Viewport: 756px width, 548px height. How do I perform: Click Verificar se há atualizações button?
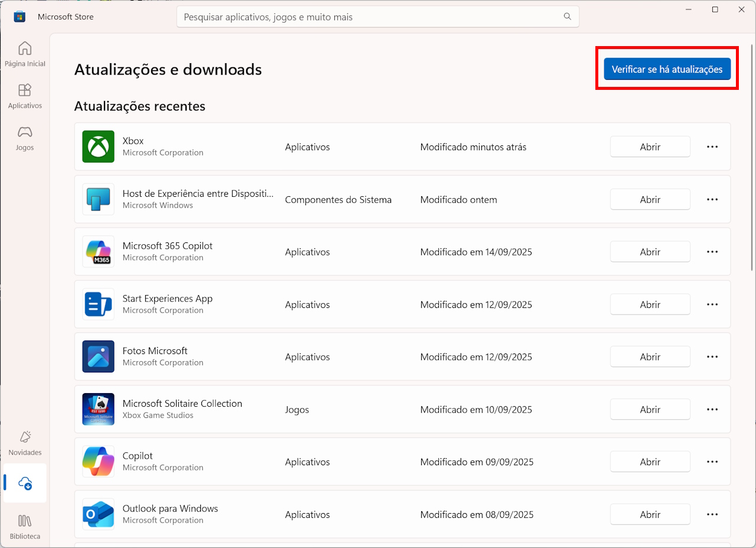[667, 69]
